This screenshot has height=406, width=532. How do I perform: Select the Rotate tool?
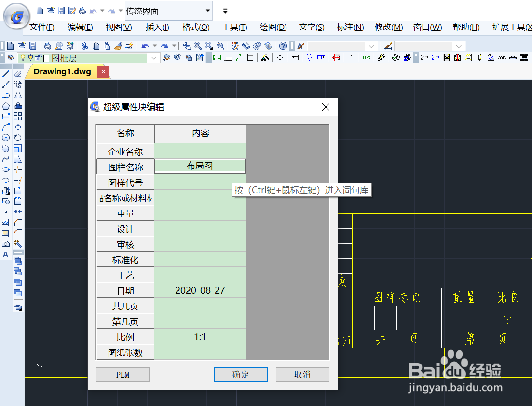tap(18, 138)
